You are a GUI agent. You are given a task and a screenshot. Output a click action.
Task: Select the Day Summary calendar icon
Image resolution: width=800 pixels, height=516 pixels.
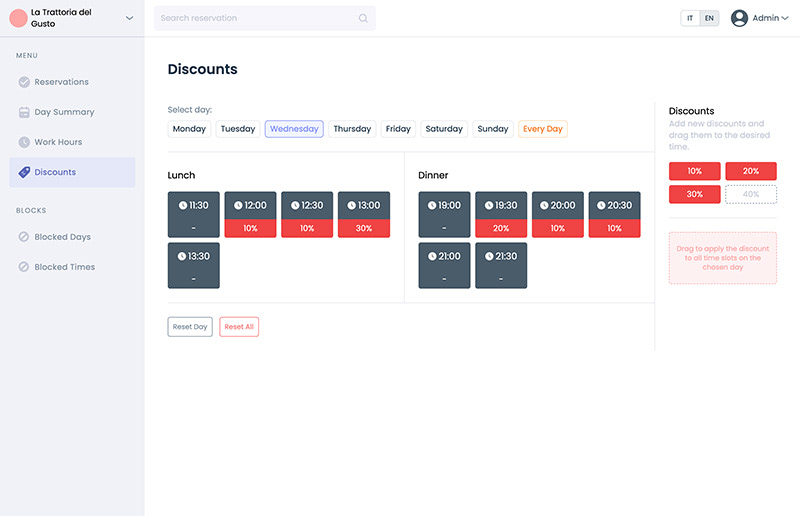tap(24, 112)
